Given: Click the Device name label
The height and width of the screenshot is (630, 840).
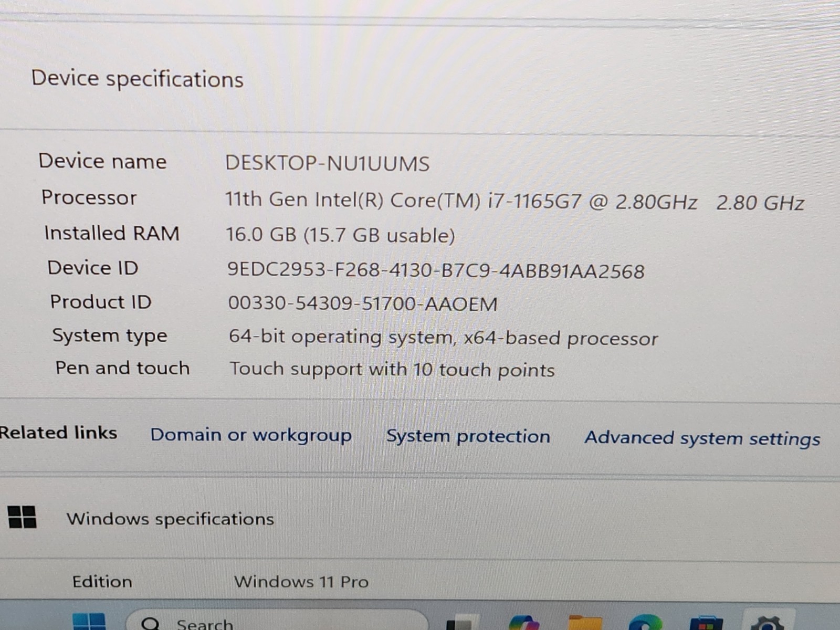Looking at the screenshot, I should (x=102, y=161).
